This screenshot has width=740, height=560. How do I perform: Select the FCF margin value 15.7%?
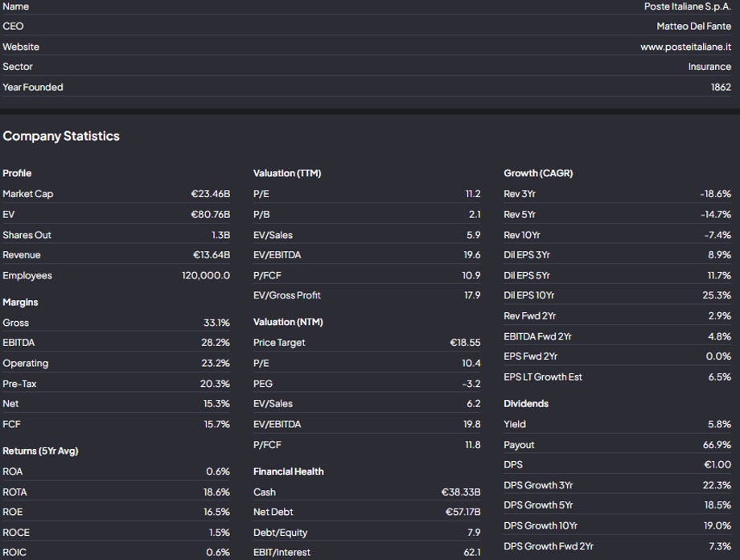click(x=217, y=424)
